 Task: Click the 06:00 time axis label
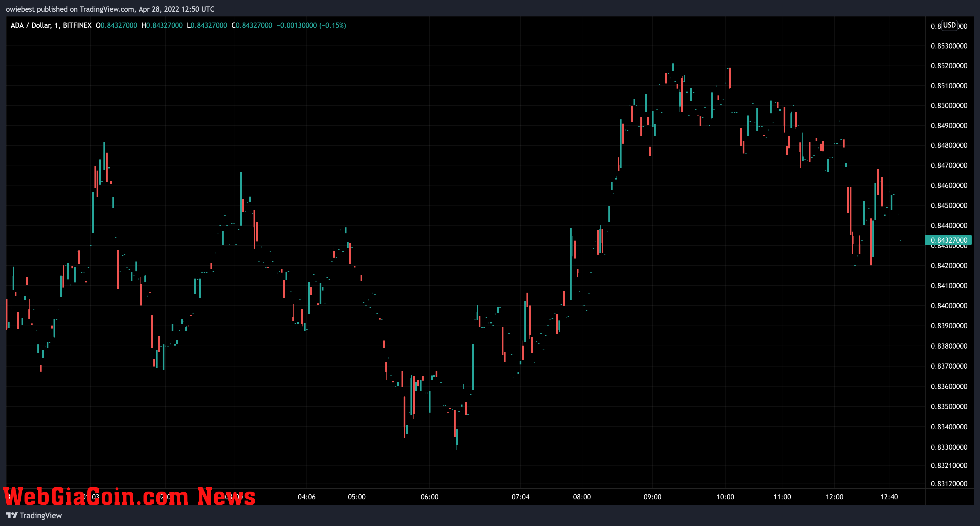point(430,497)
